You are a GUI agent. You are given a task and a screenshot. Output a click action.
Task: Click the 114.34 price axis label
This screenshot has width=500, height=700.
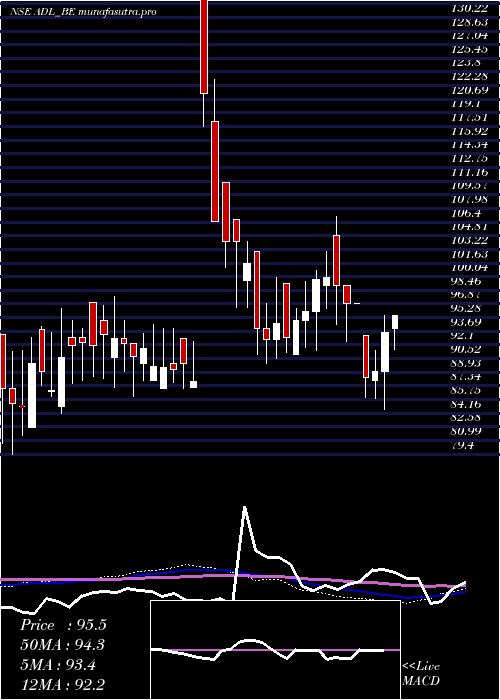472,145
